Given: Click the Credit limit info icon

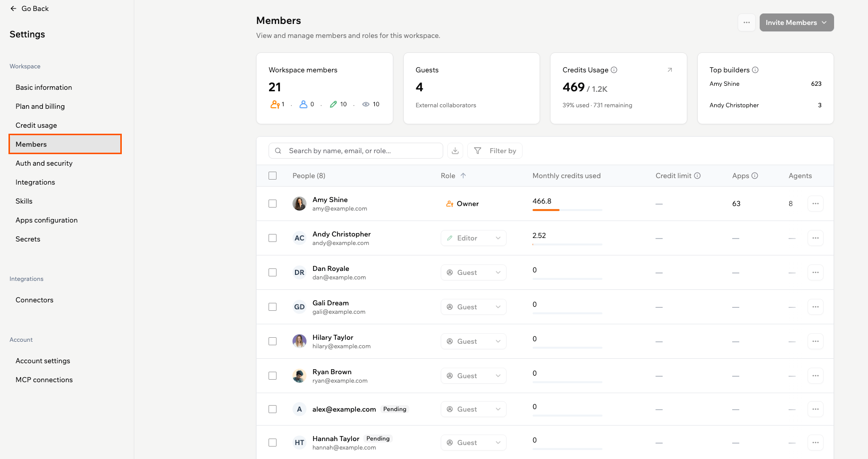Looking at the screenshot, I should (x=697, y=176).
